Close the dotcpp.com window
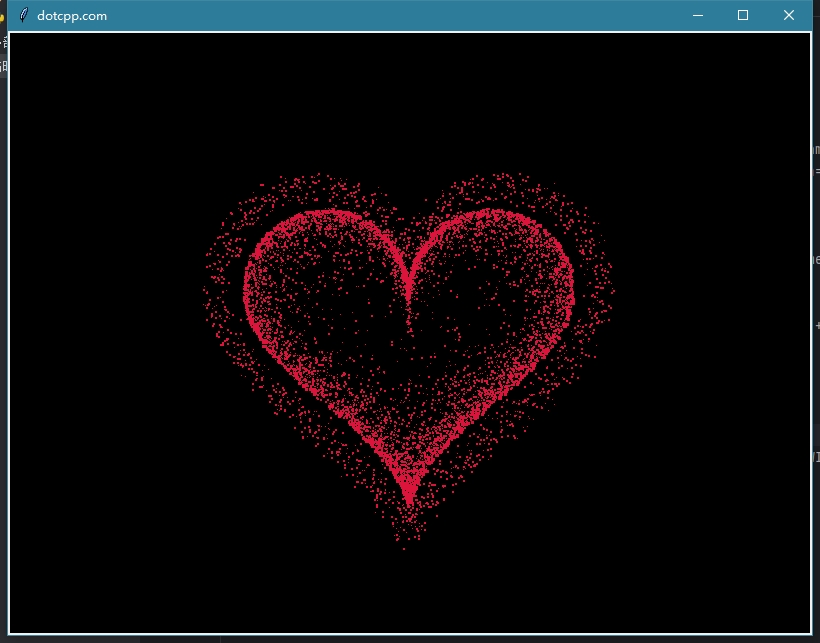The image size is (820, 643). (789, 15)
